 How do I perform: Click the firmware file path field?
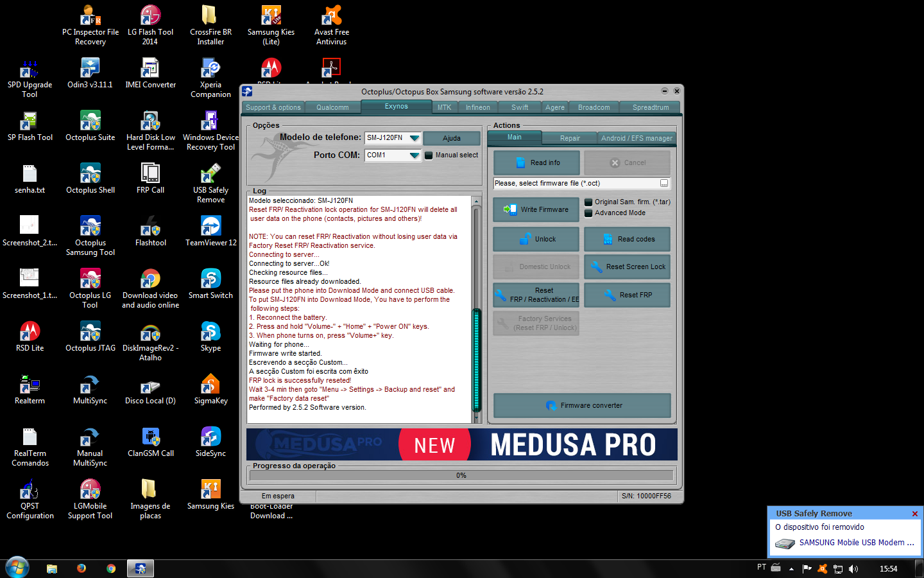pos(576,183)
